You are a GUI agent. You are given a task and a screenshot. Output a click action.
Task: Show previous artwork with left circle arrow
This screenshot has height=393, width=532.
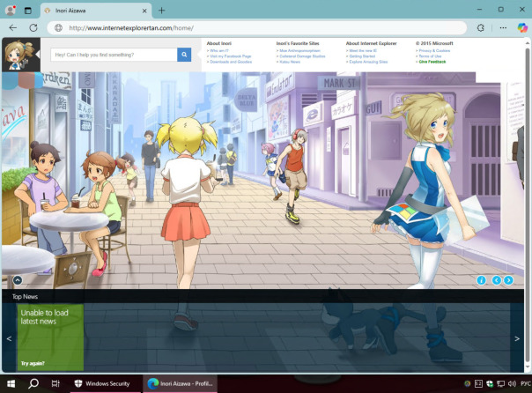coord(497,280)
